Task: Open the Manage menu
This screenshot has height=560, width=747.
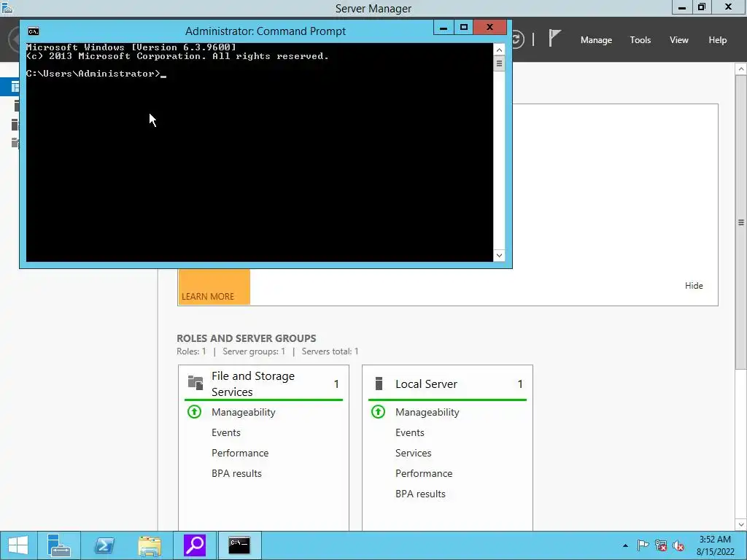Action: [596, 40]
